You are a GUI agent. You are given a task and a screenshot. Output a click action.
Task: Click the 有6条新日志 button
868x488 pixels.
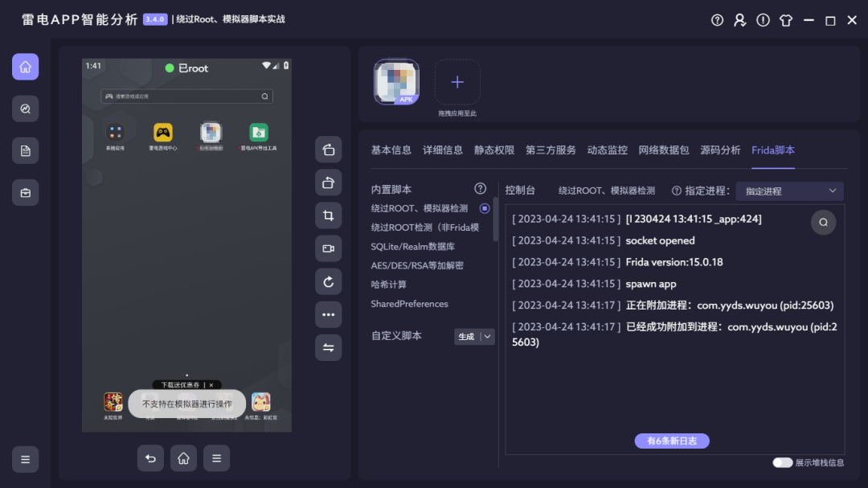coord(672,441)
